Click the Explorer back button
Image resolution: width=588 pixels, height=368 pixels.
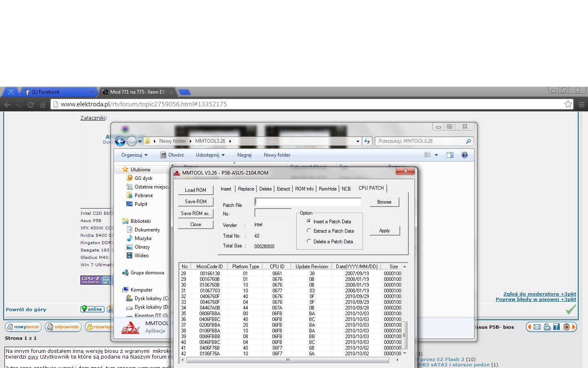click(x=120, y=141)
